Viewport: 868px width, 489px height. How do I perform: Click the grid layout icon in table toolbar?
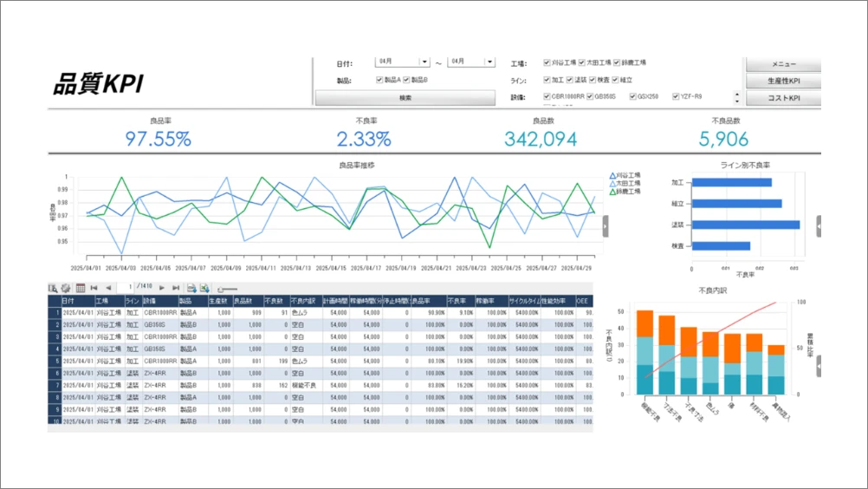(x=80, y=288)
